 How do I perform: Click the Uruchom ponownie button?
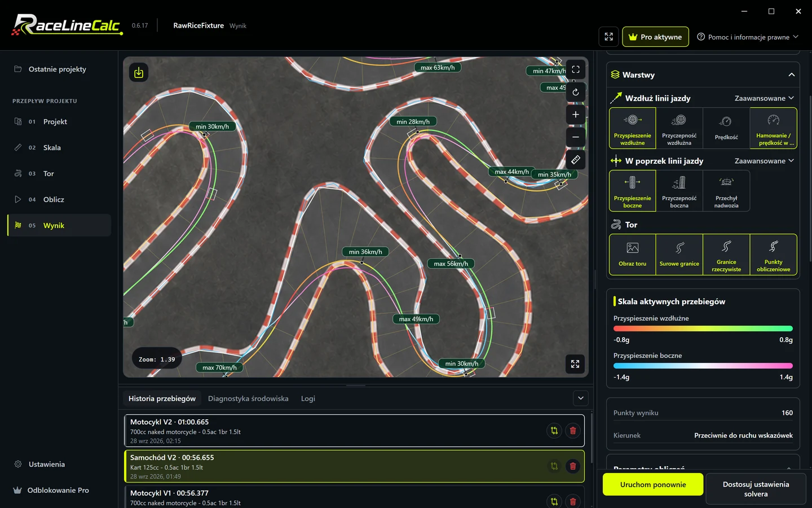(x=653, y=484)
